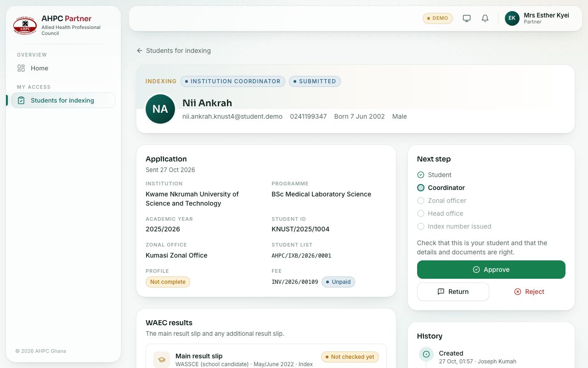Click the DEMO badge

click(438, 18)
